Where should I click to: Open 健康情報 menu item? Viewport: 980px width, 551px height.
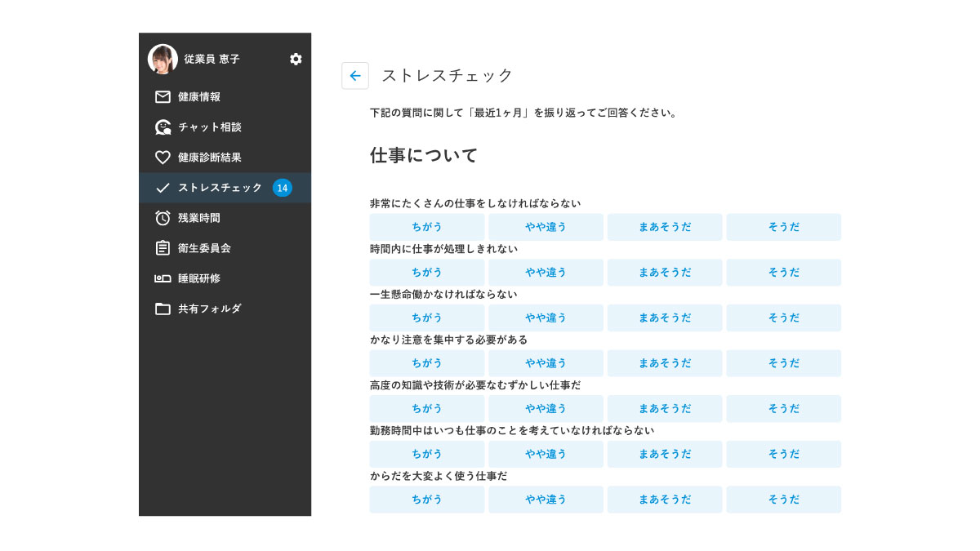coord(225,96)
